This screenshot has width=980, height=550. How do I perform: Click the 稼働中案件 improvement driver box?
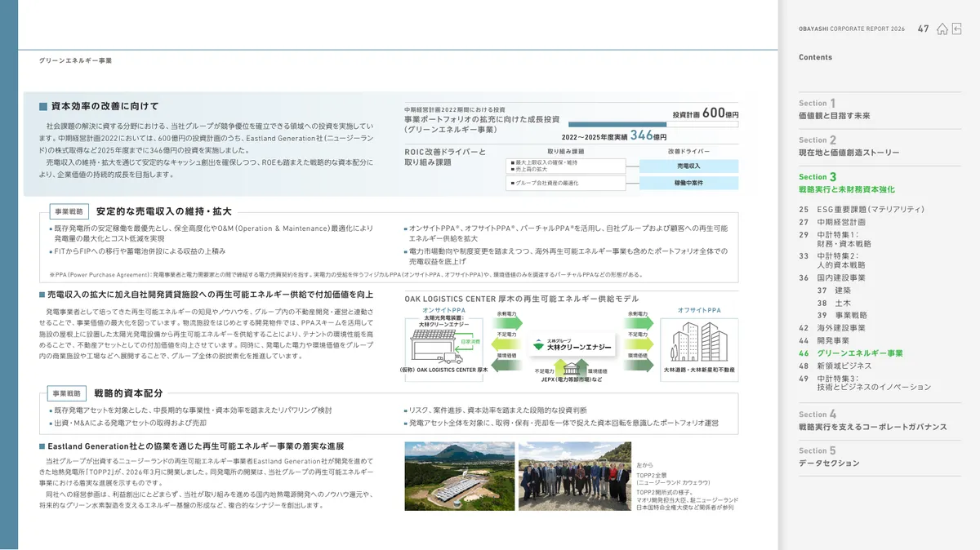click(x=688, y=183)
